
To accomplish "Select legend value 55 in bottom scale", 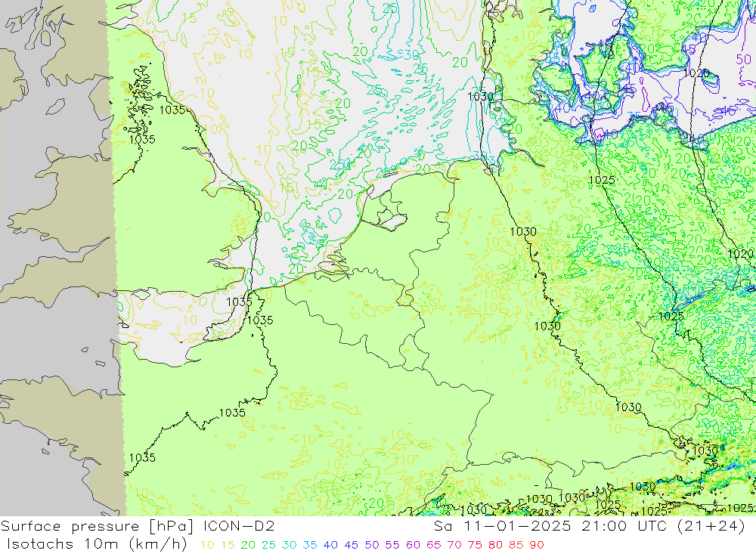I will coord(392,545).
